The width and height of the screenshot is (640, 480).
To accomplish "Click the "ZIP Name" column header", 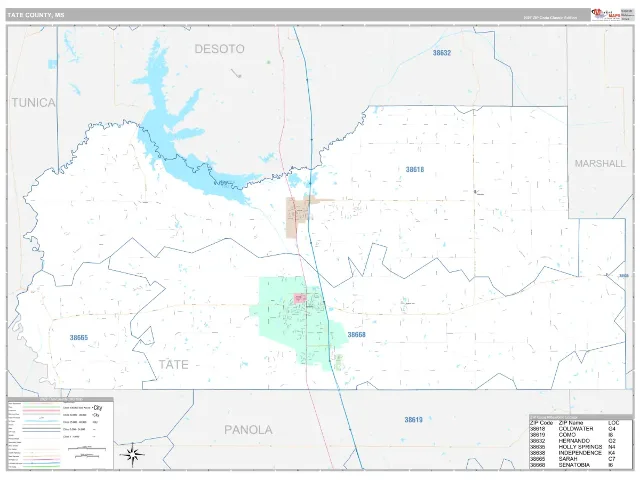I will point(571,423).
